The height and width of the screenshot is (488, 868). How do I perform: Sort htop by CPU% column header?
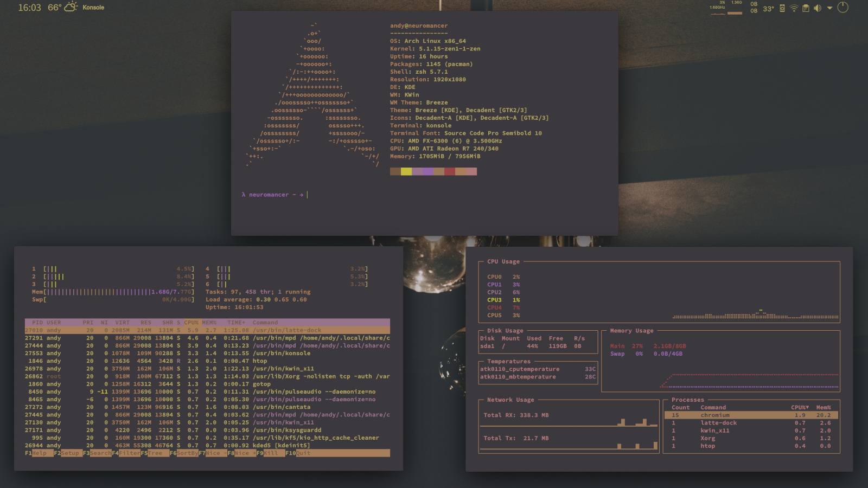tap(191, 323)
